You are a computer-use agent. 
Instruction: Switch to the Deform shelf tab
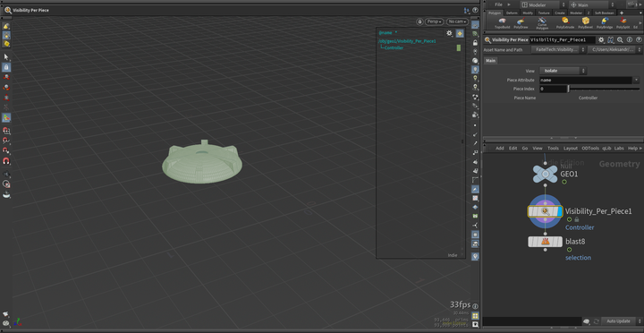point(512,13)
